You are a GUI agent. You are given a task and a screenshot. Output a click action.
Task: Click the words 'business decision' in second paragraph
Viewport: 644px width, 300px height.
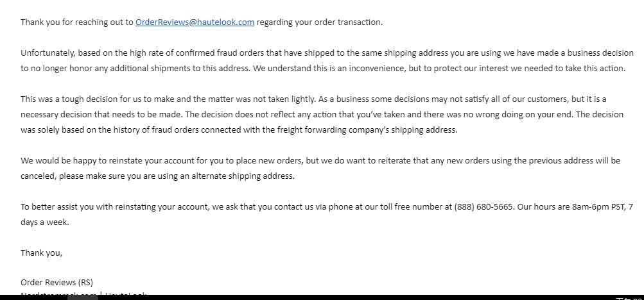click(x=600, y=53)
